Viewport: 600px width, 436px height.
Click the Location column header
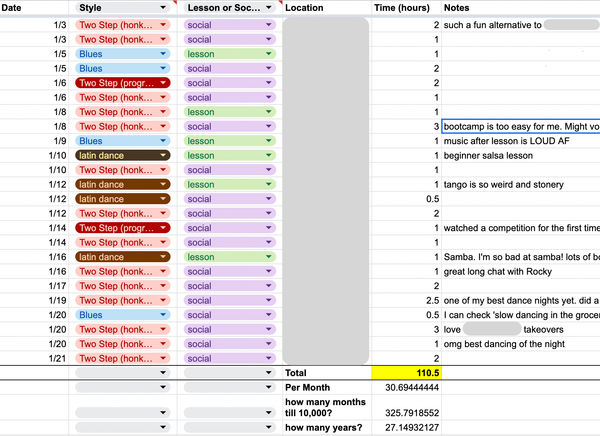coord(326,7)
